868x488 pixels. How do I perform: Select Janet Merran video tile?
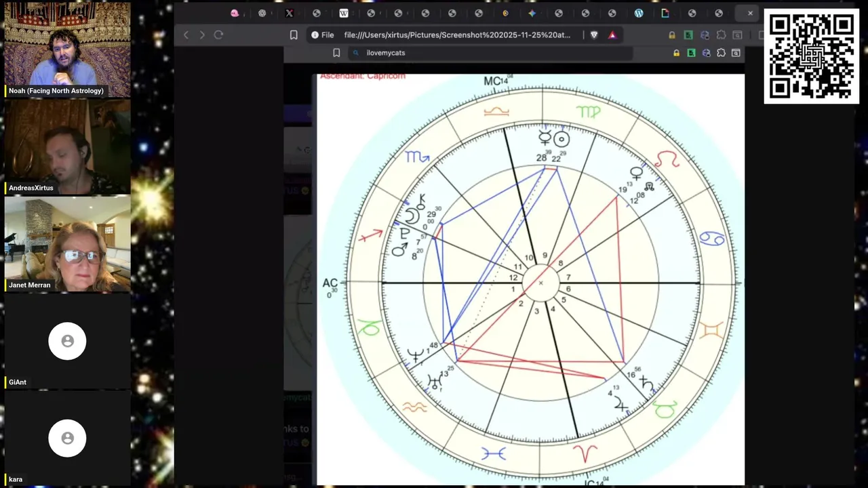pyautogui.click(x=67, y=243)
